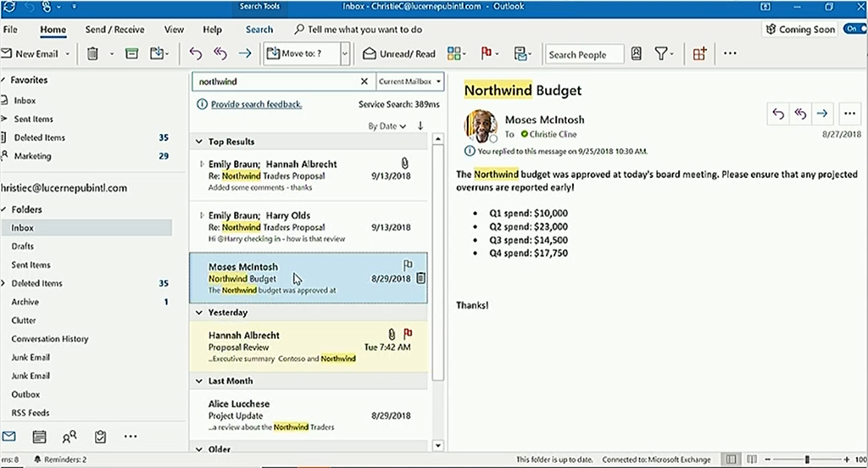
Task: Click the zoom out minus button
Action: [768, 460]
